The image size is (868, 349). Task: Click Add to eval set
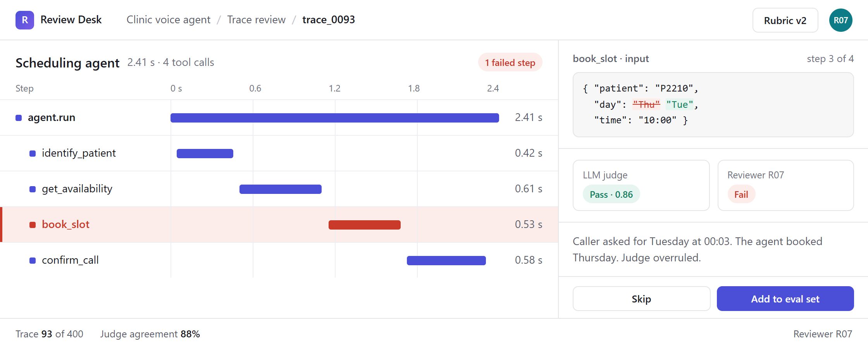coord(785,299)
